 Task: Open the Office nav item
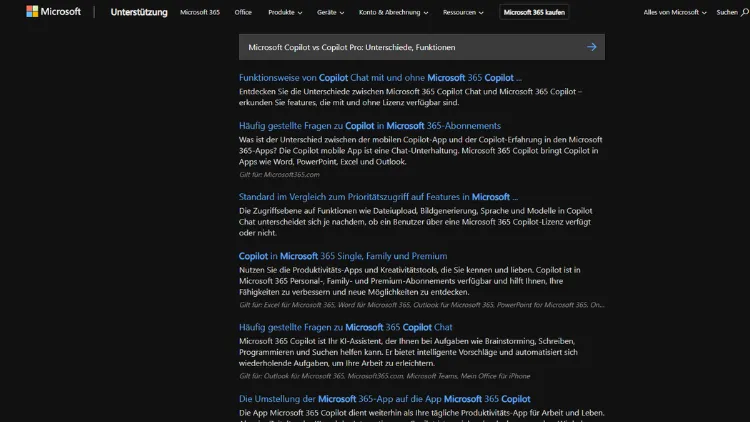(243, 12)
